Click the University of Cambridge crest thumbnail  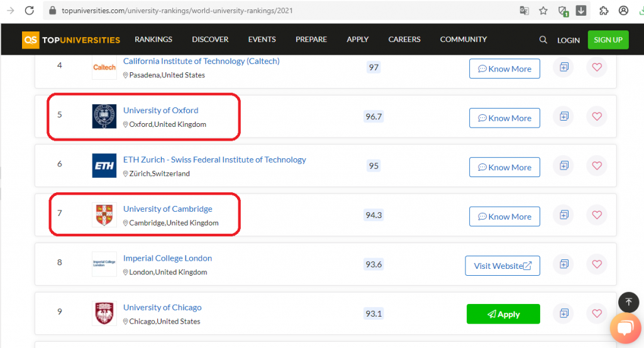(104, 215)
